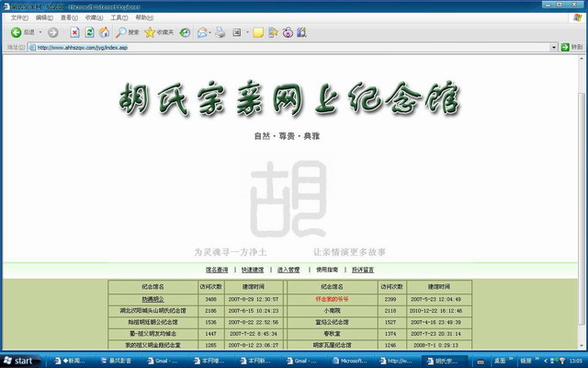Click the scrollbar down arrow
This screenshot has width=588, height=368.
tap(582, 346)
